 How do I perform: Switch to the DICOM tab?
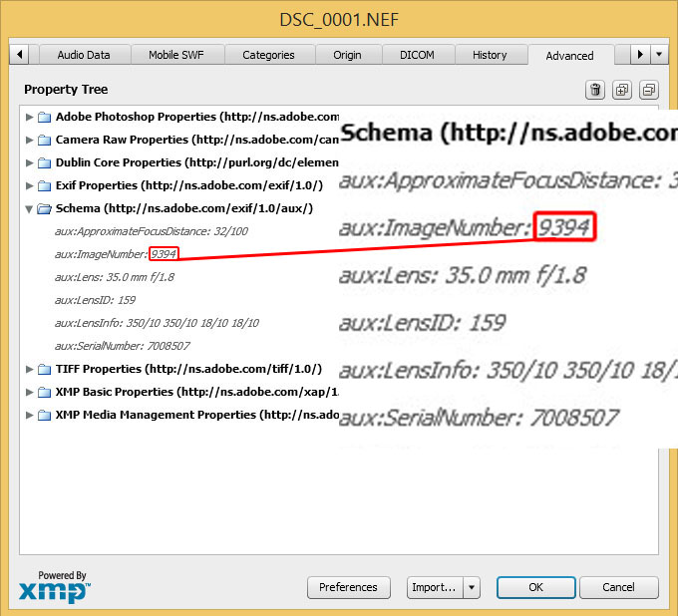417,55
